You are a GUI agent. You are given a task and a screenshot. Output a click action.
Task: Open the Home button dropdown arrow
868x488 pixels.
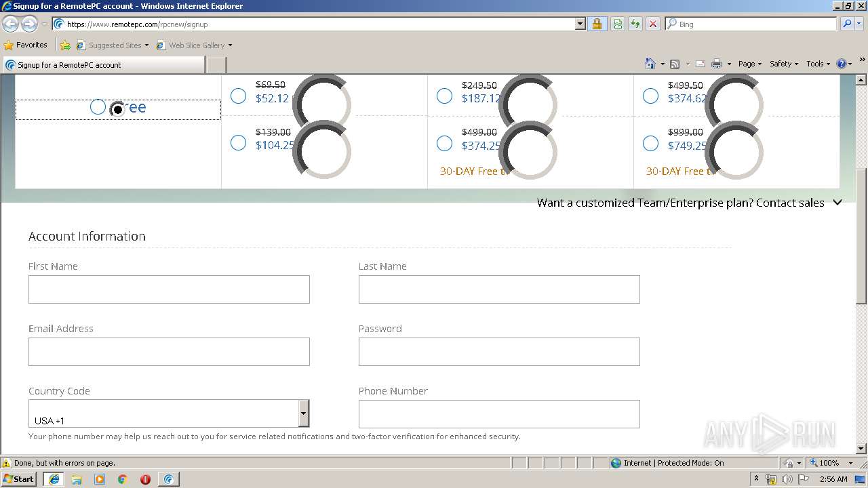pyautogui.click(x=663, y=64)
